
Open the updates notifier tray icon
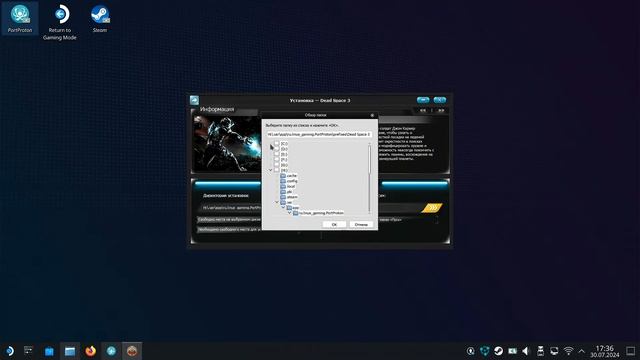coord(470,351)
